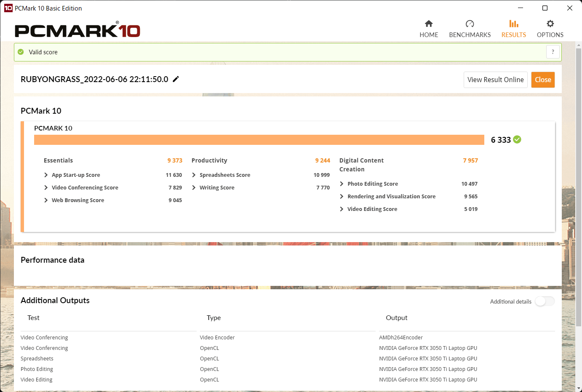Viewport: 582px width, 392px height.
Task: Click the Performance data heading
Action: click(53, 260)
